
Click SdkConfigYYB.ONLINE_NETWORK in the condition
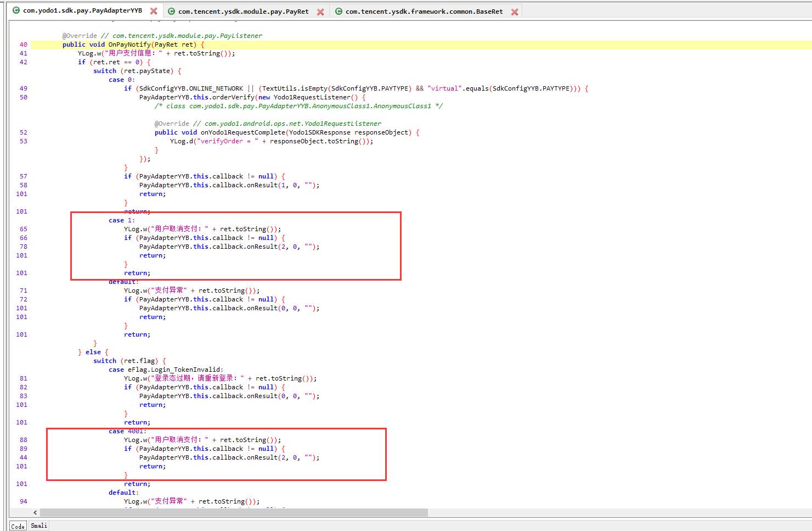click(191, 88)
